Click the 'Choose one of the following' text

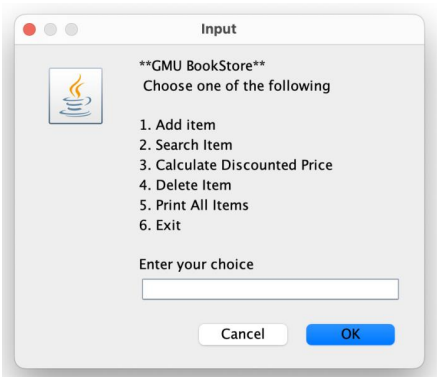[237, 86]
